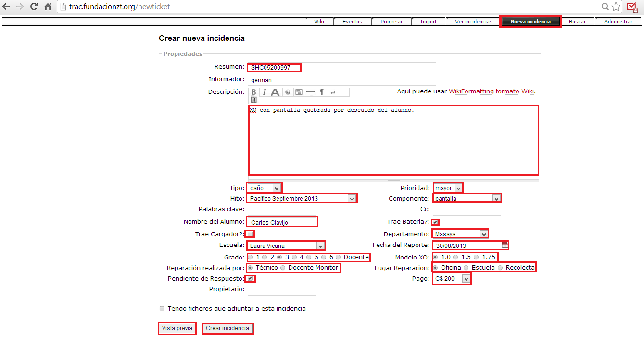This screenshot has height=337, width=644.
Task: Open the Ver incidencias menu tab
Action: click(473, 22)
